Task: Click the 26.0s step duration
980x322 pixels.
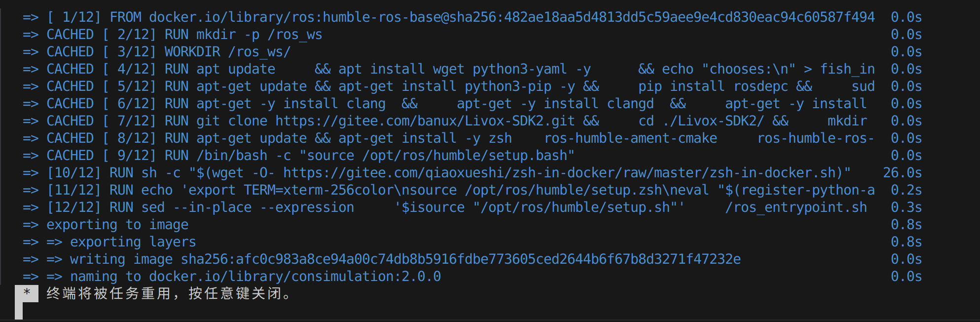Action: click(x=902, y=173)
